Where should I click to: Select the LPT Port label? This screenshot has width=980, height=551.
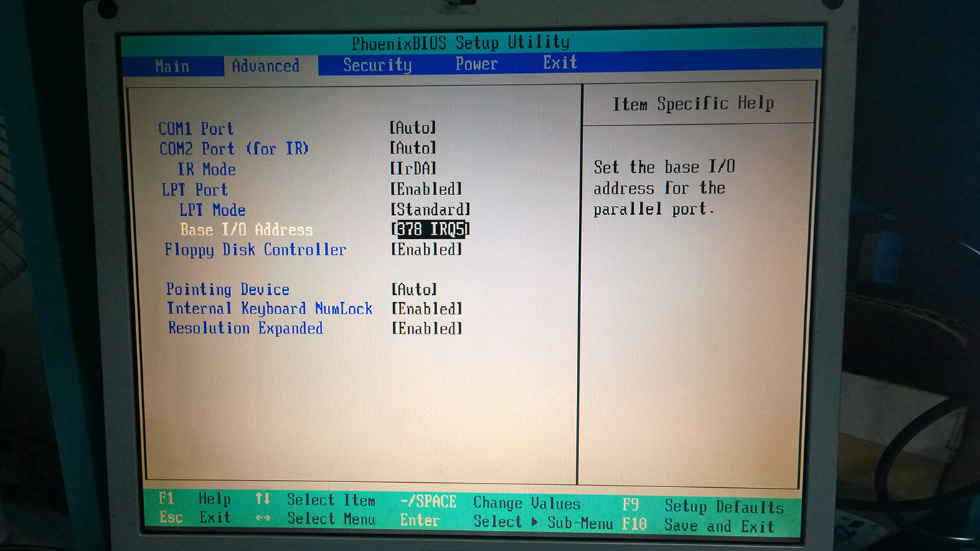pyautogui.click(x=195, y=190)
